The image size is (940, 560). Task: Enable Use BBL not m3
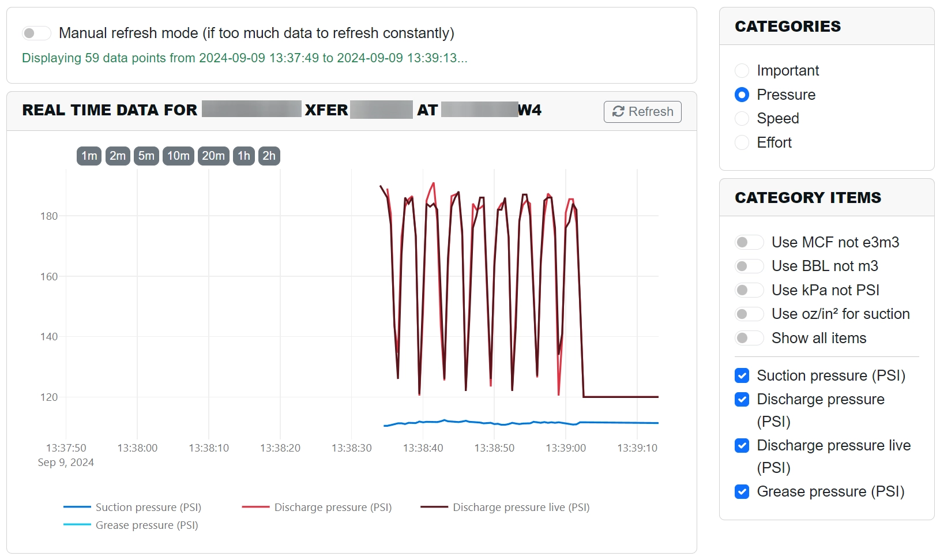(x=749, y=266)
